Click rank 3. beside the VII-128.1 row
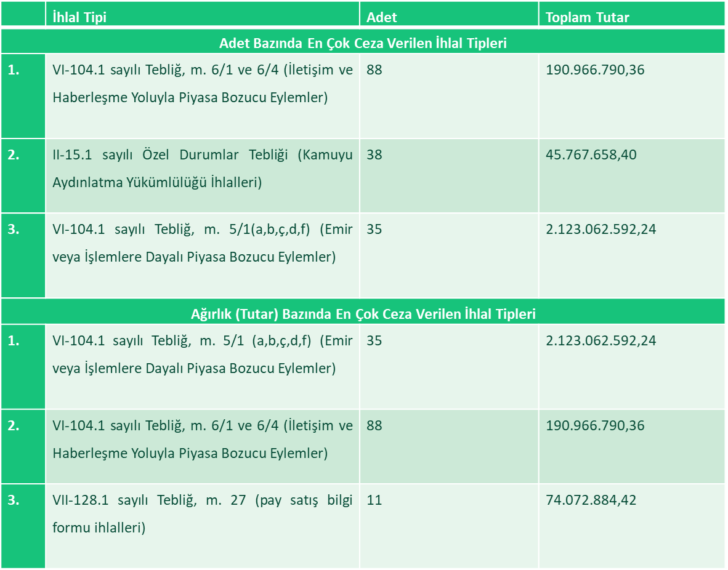 [14, 500]
